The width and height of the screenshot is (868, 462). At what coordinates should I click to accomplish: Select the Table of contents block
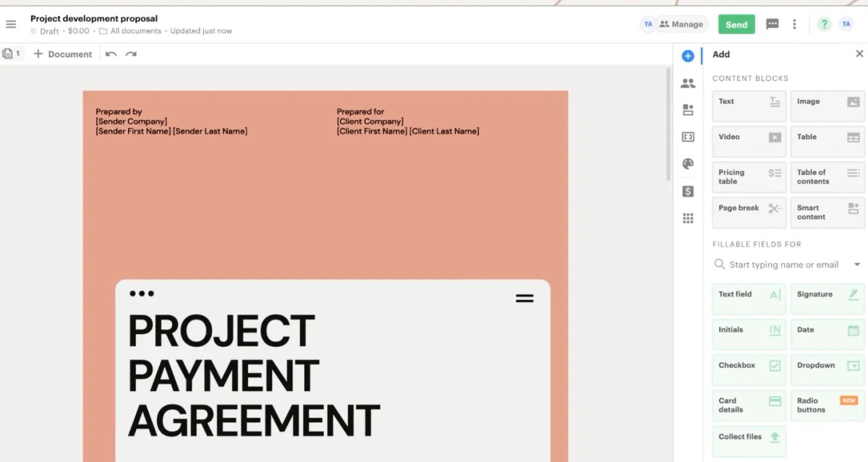pyautogui.click(x=827, y=176)
